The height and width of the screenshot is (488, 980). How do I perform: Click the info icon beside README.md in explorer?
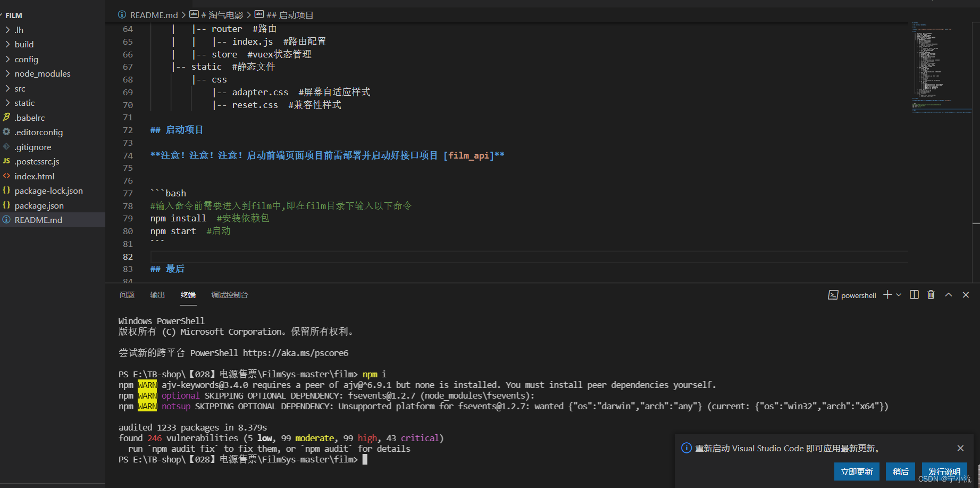pyautogui.click(x=6, y=219)
